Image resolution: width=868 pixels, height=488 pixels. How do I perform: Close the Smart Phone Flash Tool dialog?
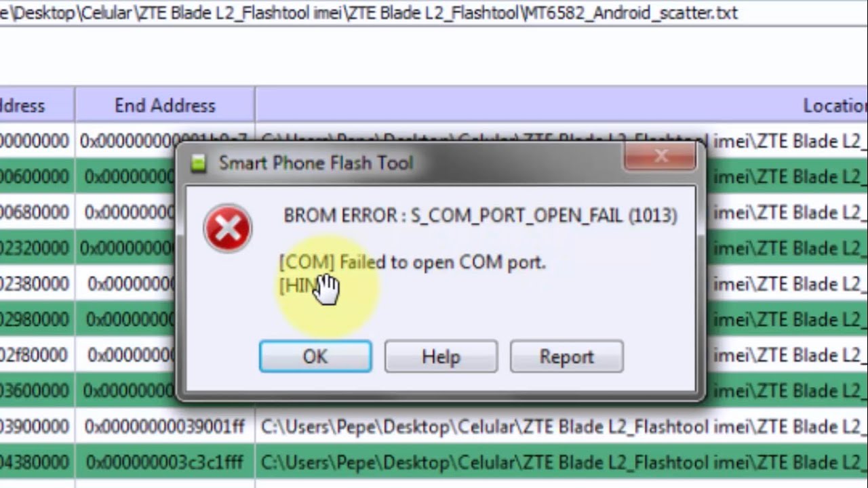click(660, 157)
